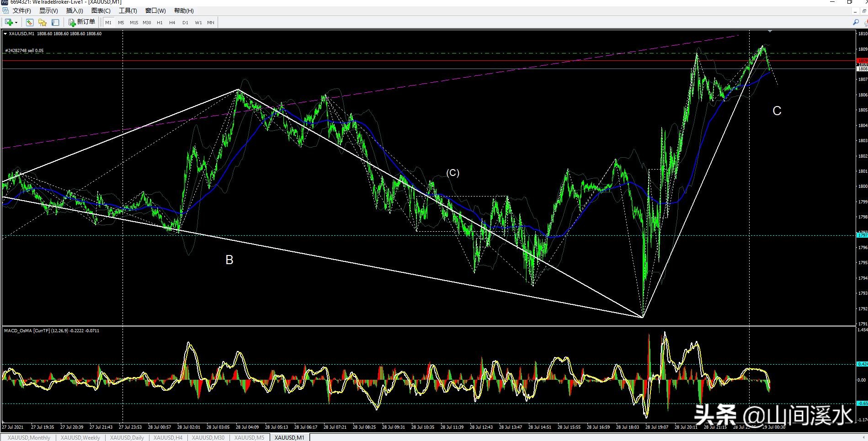This screenshot has width=868, height=441.
Task: Open the 窗口(W) menu
Action: (155, 11)
